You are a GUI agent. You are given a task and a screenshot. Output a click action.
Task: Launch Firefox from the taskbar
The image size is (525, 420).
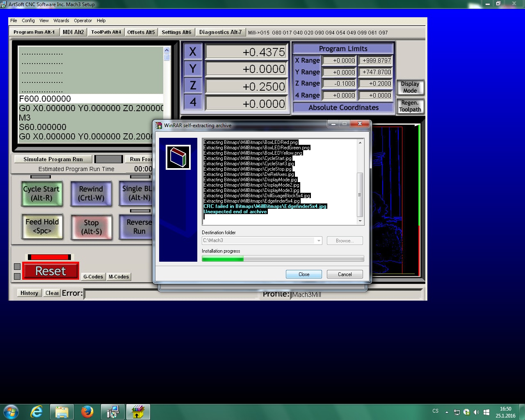[x=87, y=412]
